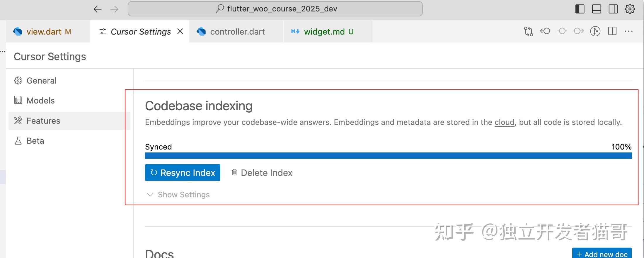Image resolution: width=644 pixels, height=258 pixels.
Task: Expand Show Settings
Action: pos(178,195)
